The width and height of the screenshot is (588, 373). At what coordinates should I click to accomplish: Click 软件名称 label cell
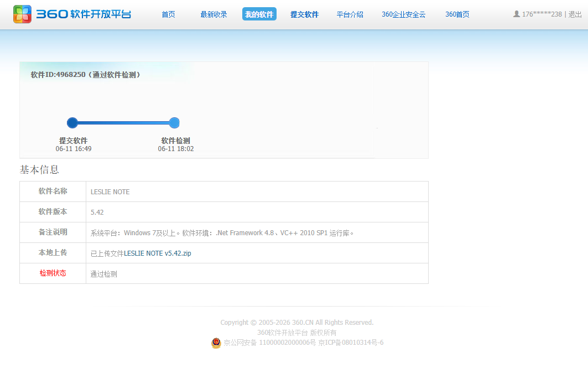(53, 191)
